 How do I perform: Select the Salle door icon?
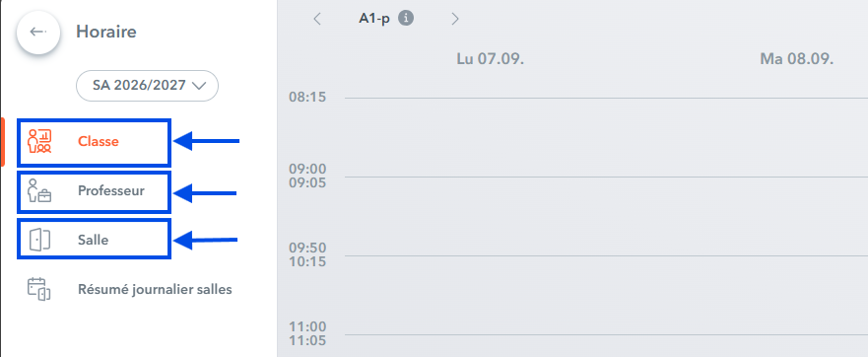[x=39, y=240]
